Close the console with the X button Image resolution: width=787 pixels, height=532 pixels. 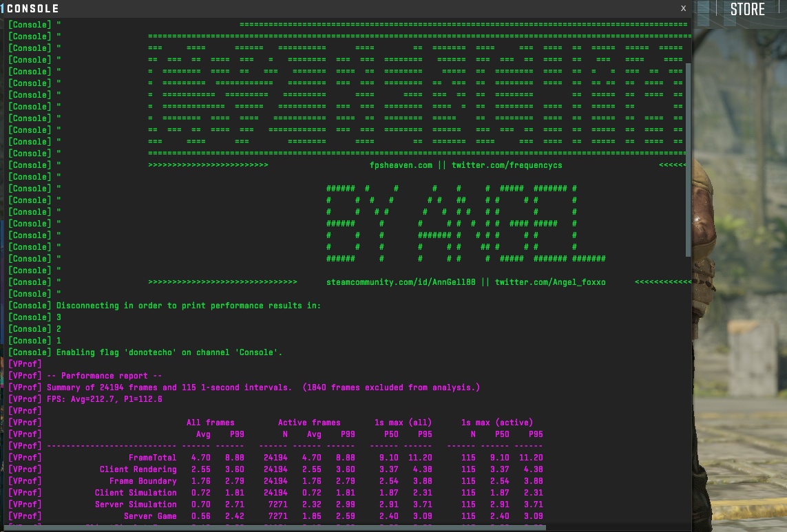(x=683, y=8)
